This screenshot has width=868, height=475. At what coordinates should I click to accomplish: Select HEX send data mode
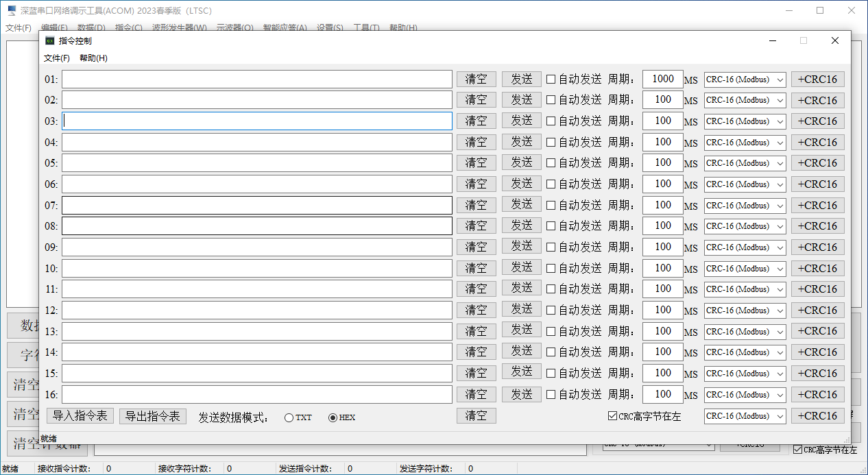333,417
